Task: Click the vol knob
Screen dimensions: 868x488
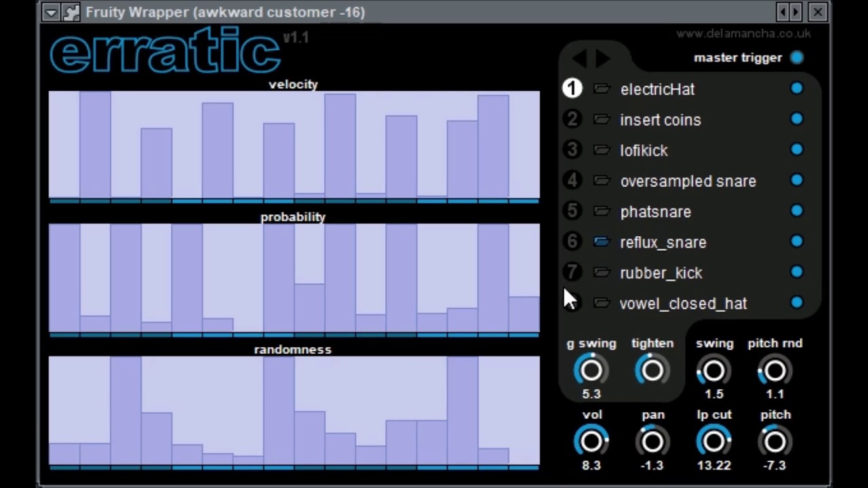Action: pos(591,441)
